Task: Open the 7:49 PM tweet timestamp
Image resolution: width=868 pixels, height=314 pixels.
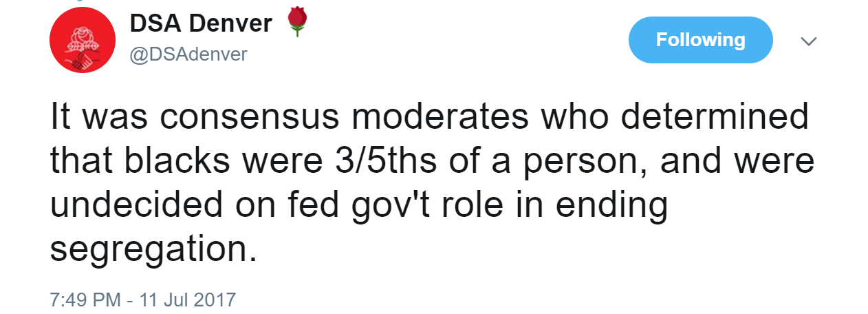Action: click(x=85, y=300)
